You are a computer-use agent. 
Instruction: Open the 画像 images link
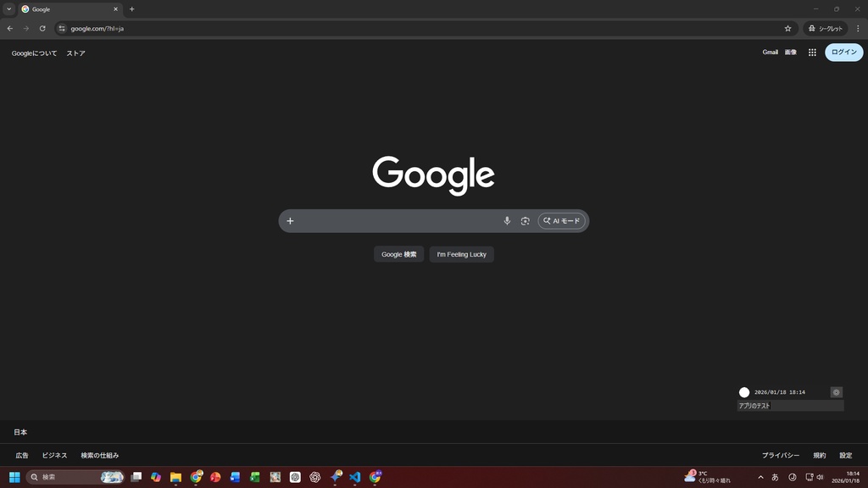click(x=791, y=52)
